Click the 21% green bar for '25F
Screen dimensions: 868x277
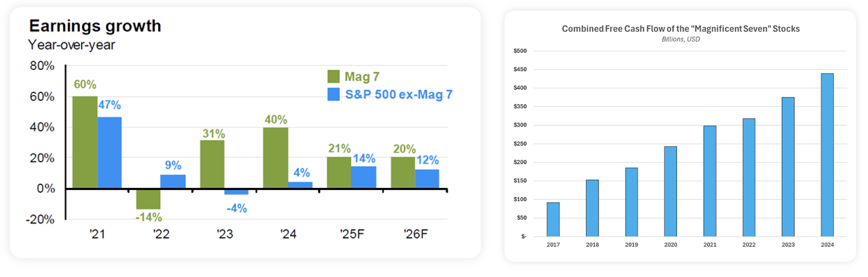click(x=339, y=173)
